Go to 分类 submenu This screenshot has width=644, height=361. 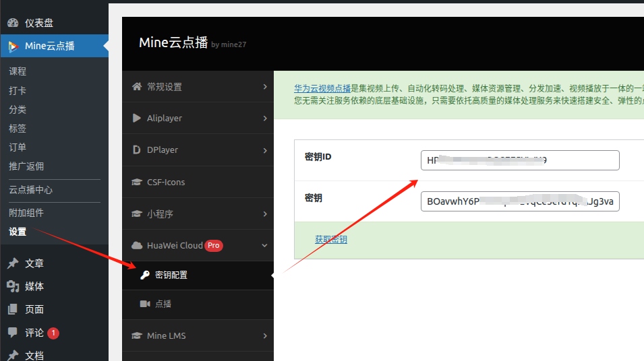click(x=18, y=109)
